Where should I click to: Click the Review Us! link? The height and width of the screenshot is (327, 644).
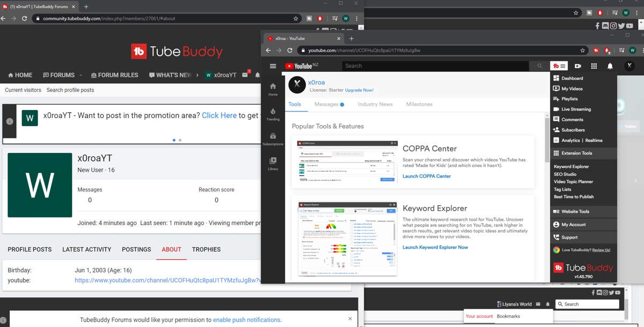(x=601, y=250)
